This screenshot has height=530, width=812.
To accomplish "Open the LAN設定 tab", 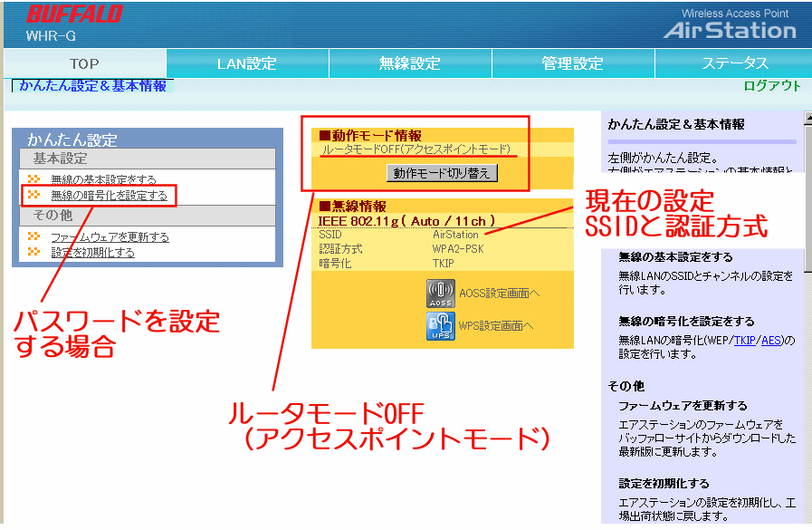I will click(x=246, y=63).
